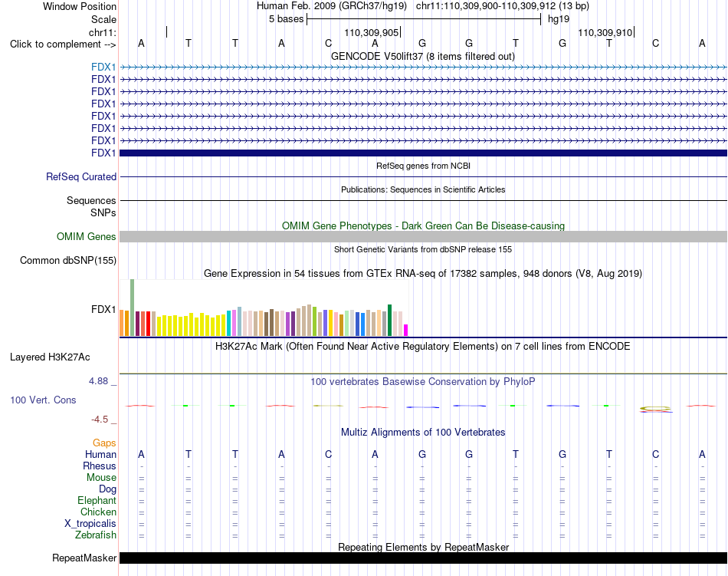This screenshot has height=576, width=728.
Task: Open 'Short Genetic Variants from dbSNP release 155' title
Action: point(423,249)
